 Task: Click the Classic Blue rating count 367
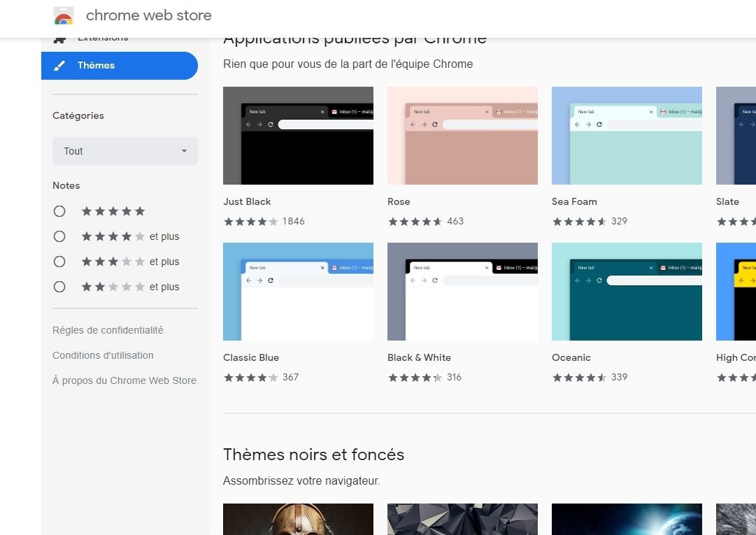291,378
